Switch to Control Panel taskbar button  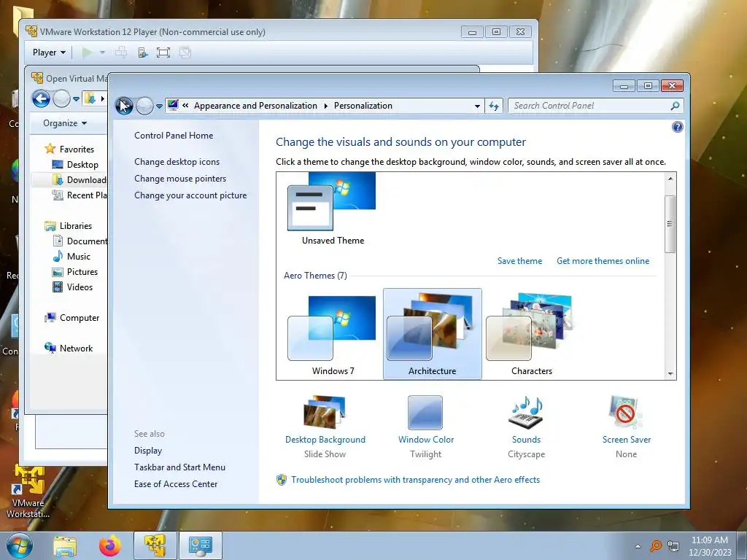(x=200, y=545)
